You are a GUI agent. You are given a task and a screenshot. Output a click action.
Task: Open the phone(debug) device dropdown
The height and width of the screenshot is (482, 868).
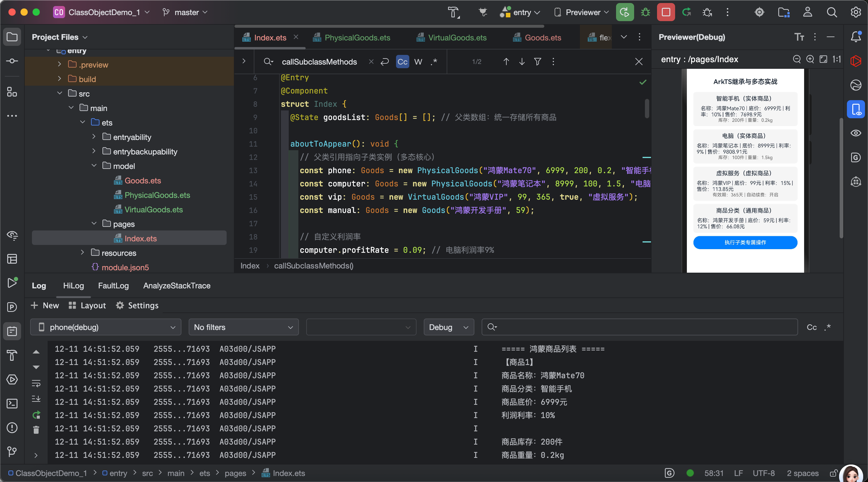click(106, 327)
